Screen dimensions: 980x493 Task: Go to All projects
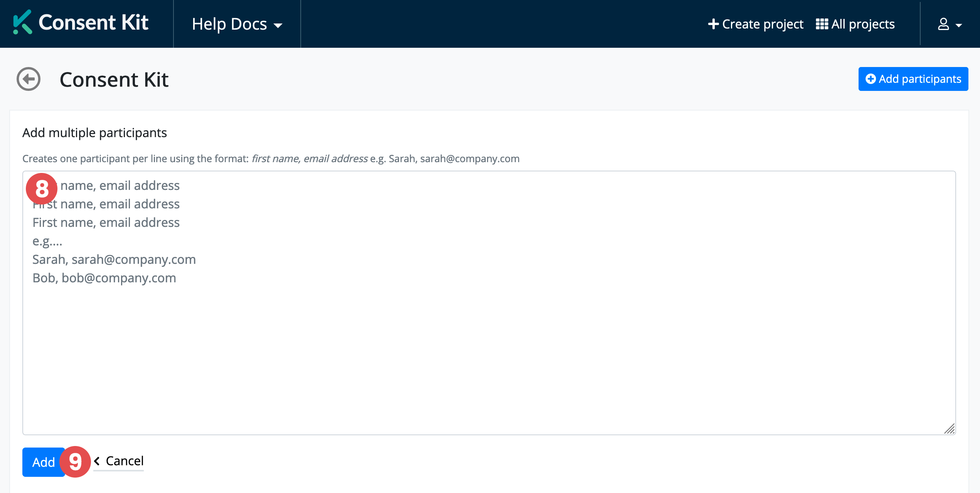pos(863,24)
